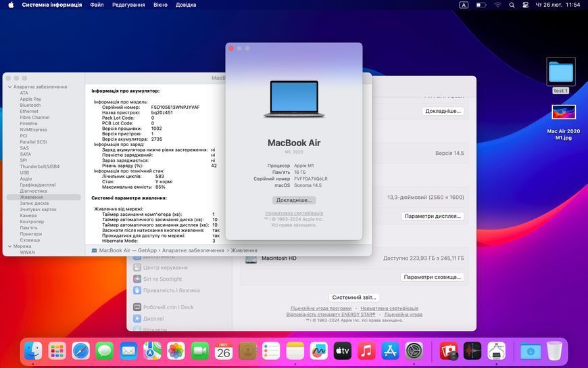Open Системна інформація app menu
Image resolution: width=588 pixels, height=368 pixels.
pos(52,5)
